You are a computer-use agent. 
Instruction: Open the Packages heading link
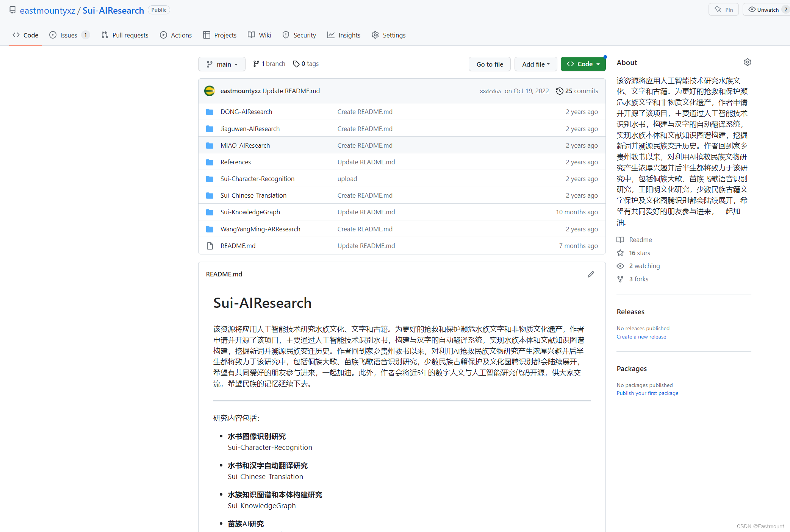[x=632, y=368]
